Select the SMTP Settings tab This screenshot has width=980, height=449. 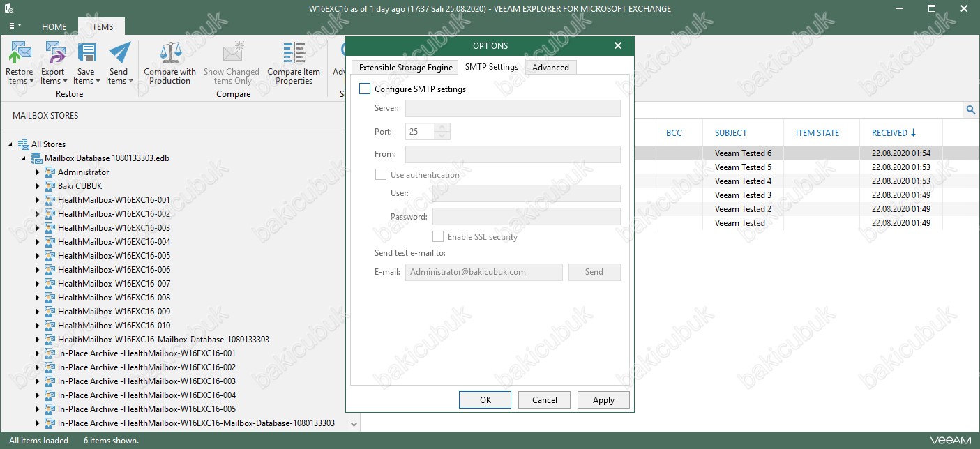point(492,67)
